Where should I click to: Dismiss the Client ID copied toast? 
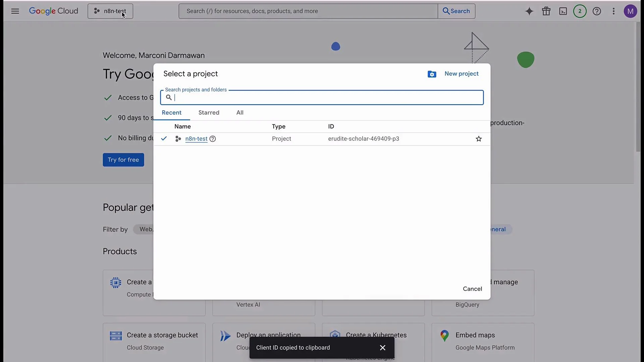coord(383,348)
